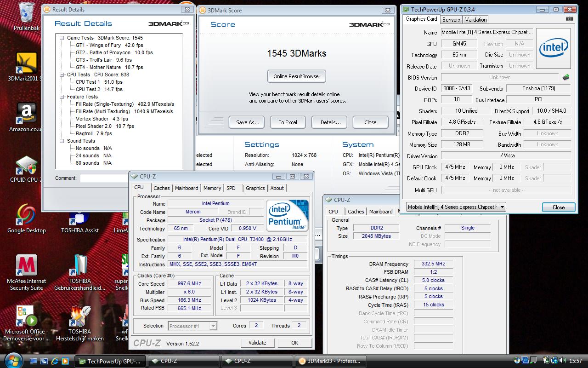
Task: Open the Caches tab in front CPU-Z
Action: (x=161, y=188)
